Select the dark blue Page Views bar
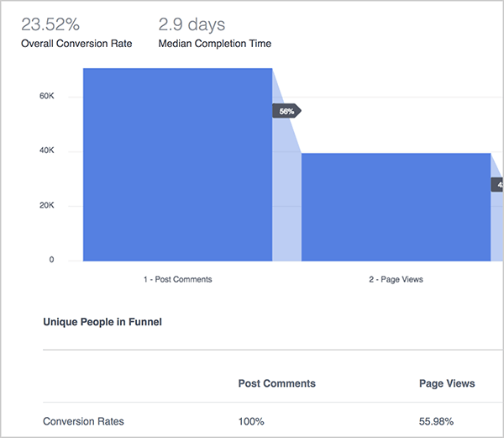 (x=396, y=207)
